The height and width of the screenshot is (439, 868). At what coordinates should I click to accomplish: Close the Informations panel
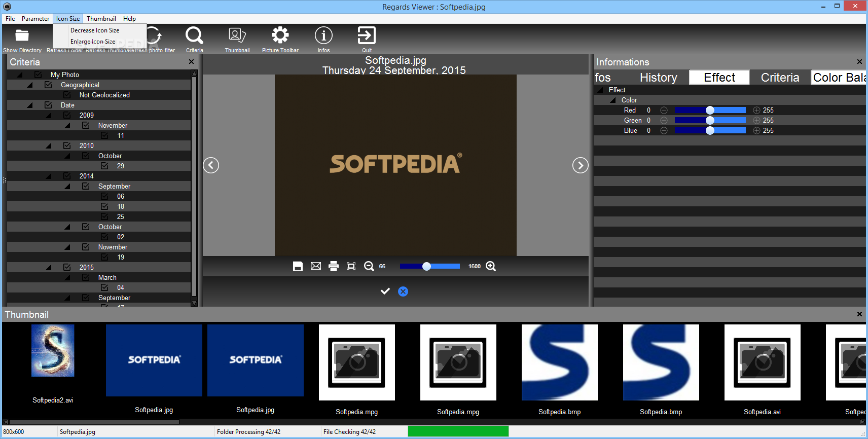click(x=859, y=62)
